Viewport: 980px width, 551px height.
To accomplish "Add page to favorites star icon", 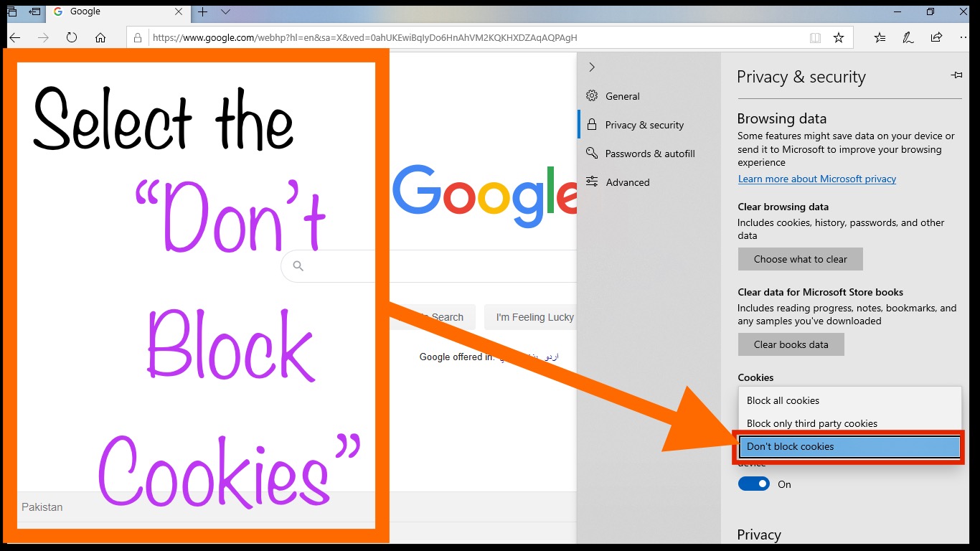I will (x=839, y=37).
